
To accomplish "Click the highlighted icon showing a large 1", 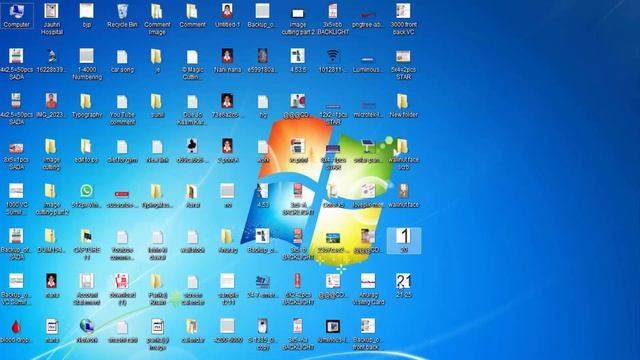I will tap(403, 240).
